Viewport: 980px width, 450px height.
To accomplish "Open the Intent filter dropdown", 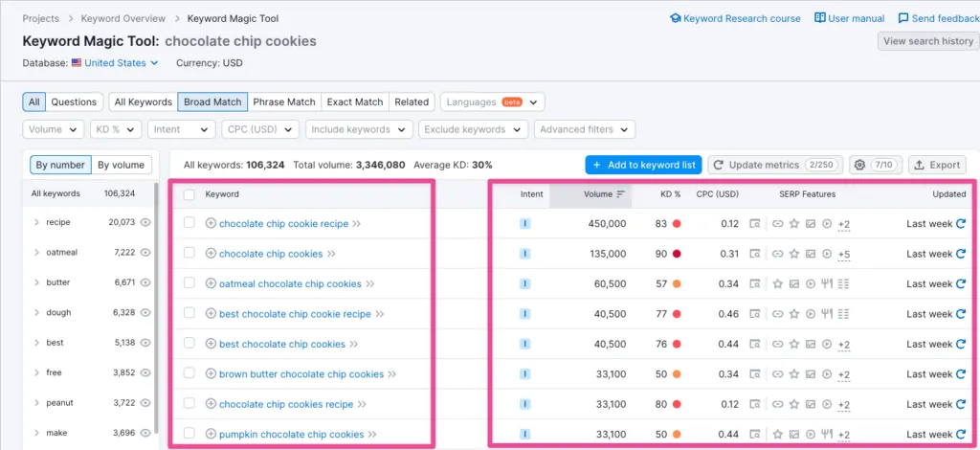I will (x=181, y=129).
